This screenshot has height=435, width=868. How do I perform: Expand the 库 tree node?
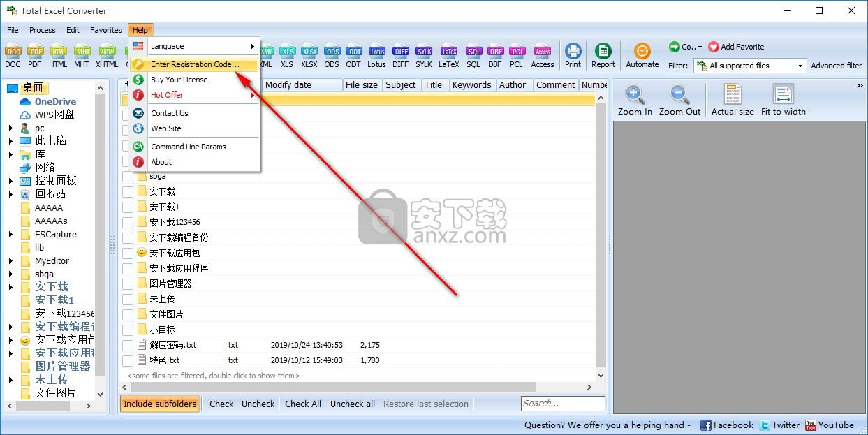pyautogui.click(x=10, y=154)
